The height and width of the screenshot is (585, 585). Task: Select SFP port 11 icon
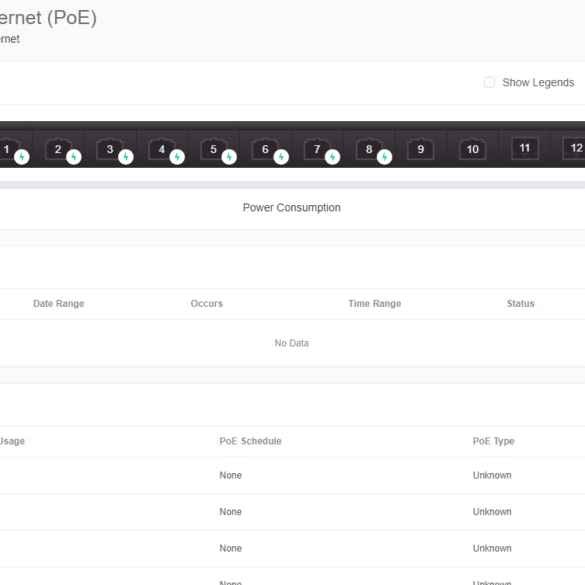pos(525,148)
